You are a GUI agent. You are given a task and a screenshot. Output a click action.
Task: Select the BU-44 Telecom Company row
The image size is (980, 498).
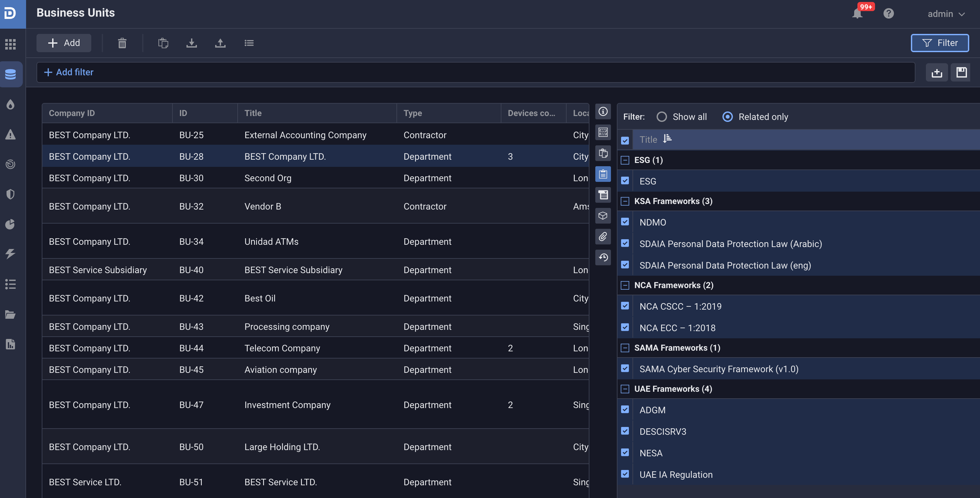pyautogui.click(x=282, y=348)
